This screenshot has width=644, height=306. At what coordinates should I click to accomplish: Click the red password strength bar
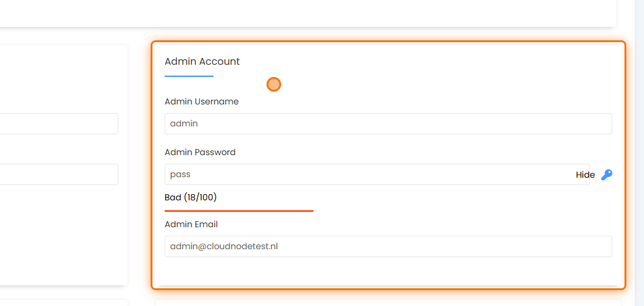(x=238, y=211)
